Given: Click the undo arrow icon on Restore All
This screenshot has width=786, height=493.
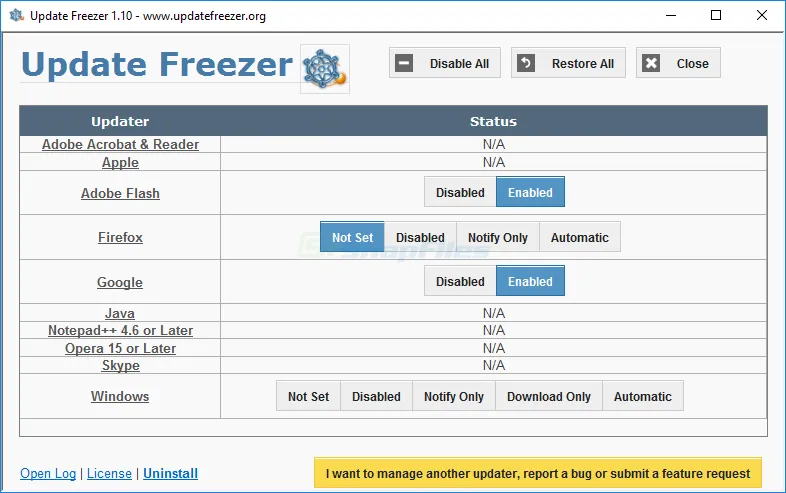Looking at the screenshot, I should tap(526, 63).
